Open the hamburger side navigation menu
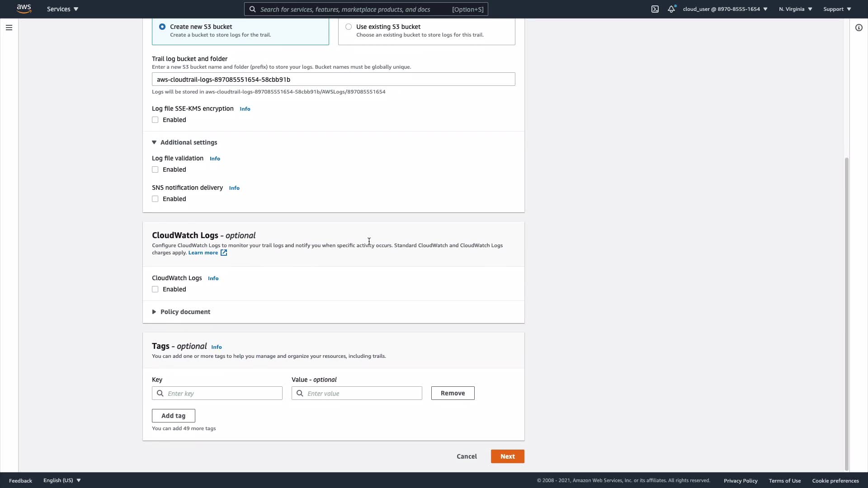Screen dimensions: 868x488 [9, 28]
